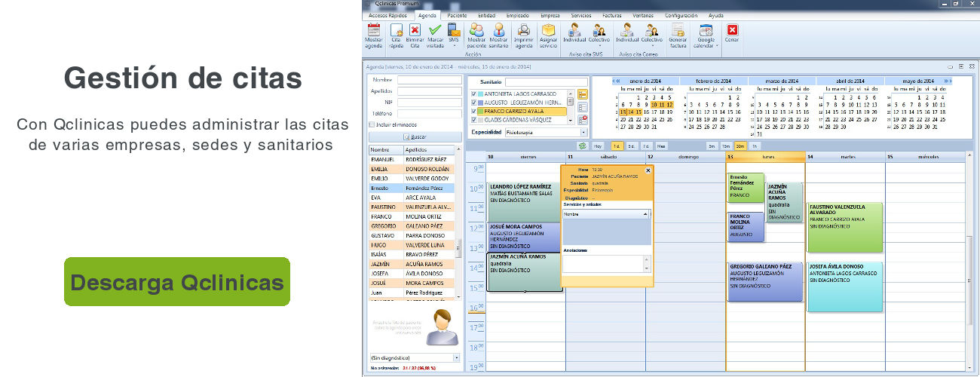Select the Mes view button
Viewport: 980px width, 377px height.
pos(661,146)
